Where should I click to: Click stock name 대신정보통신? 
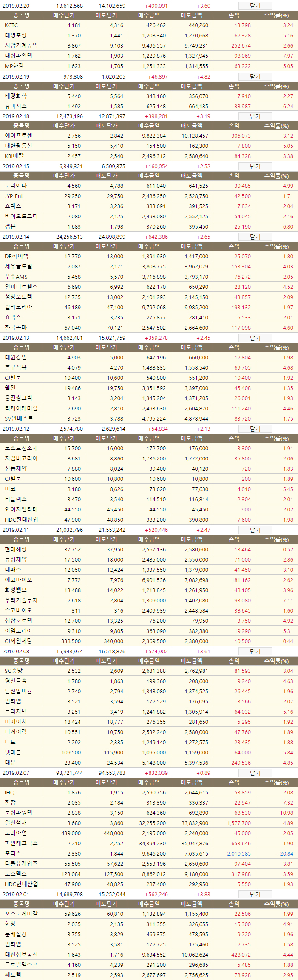(21, 955)
